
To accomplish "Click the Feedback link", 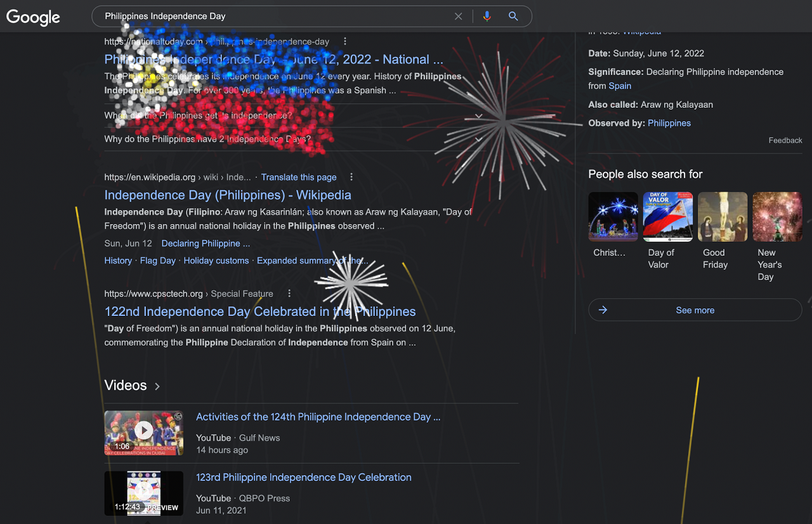I will click(x=785, y=140).
